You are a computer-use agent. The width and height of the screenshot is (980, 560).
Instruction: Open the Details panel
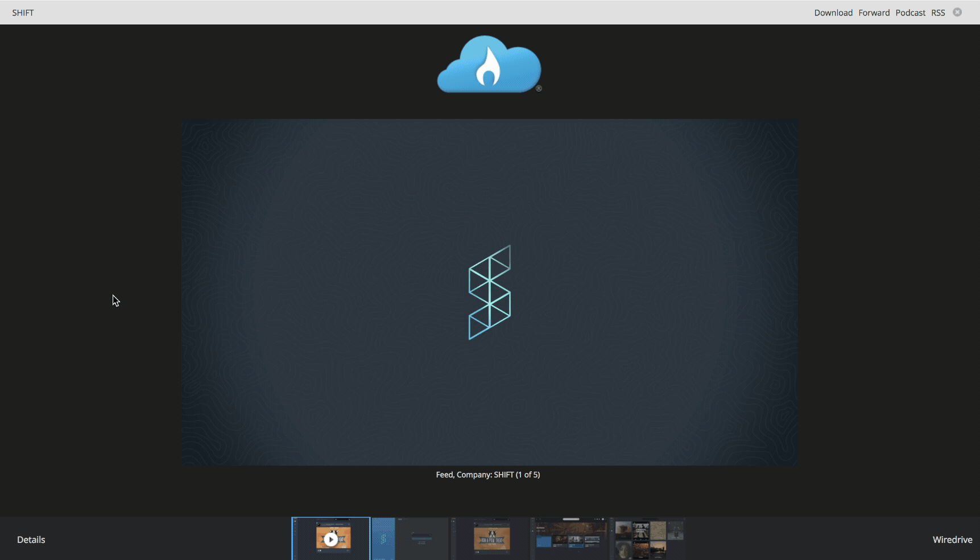point(31,540)
